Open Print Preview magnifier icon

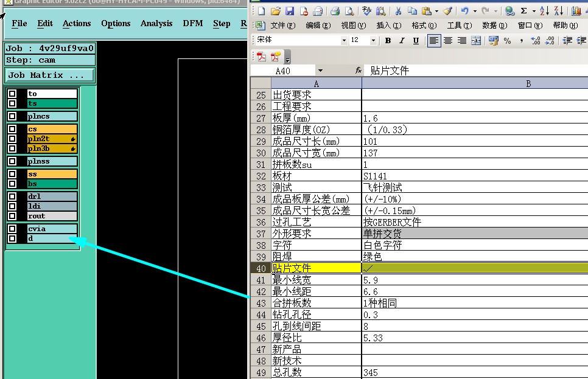[349, 11]
